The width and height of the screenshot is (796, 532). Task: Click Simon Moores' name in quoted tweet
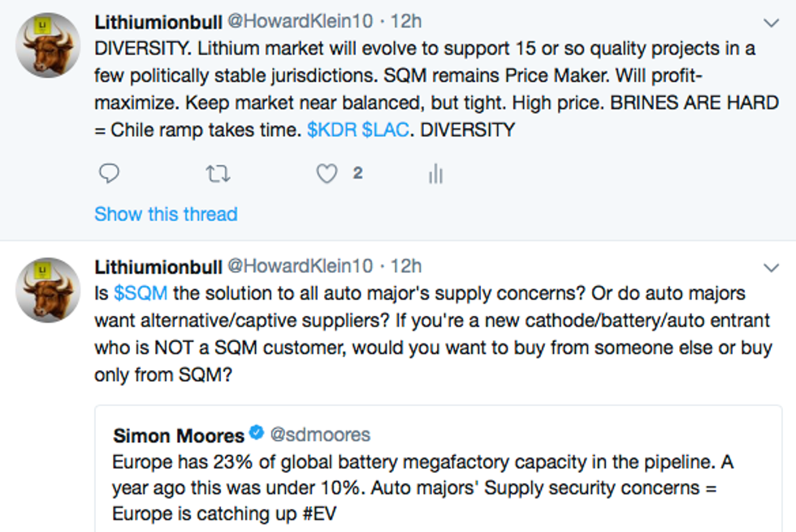(x=178, y=435)
